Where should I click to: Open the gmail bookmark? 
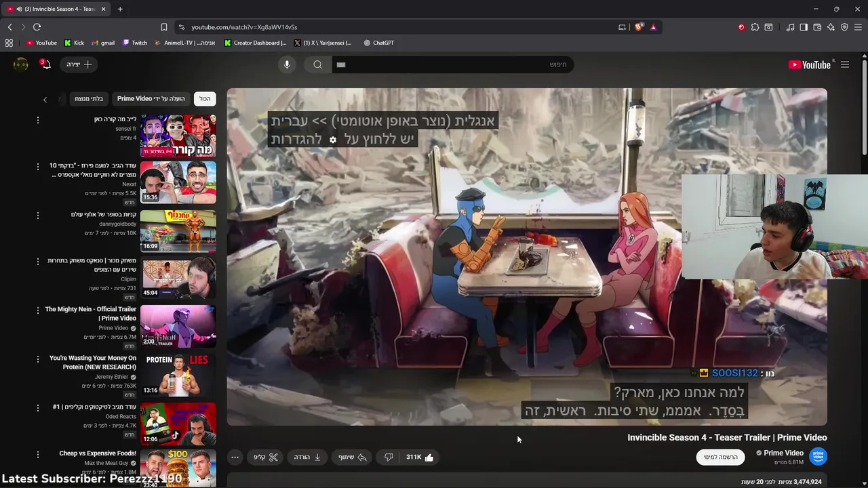[102, 43]
